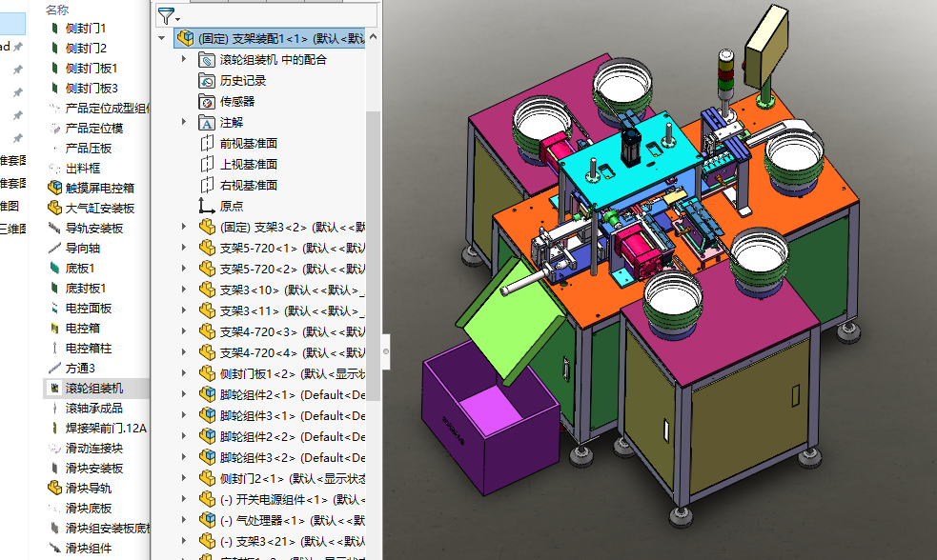
Task: Click the 大气缸安装板 part file icon
Action: 54,208
